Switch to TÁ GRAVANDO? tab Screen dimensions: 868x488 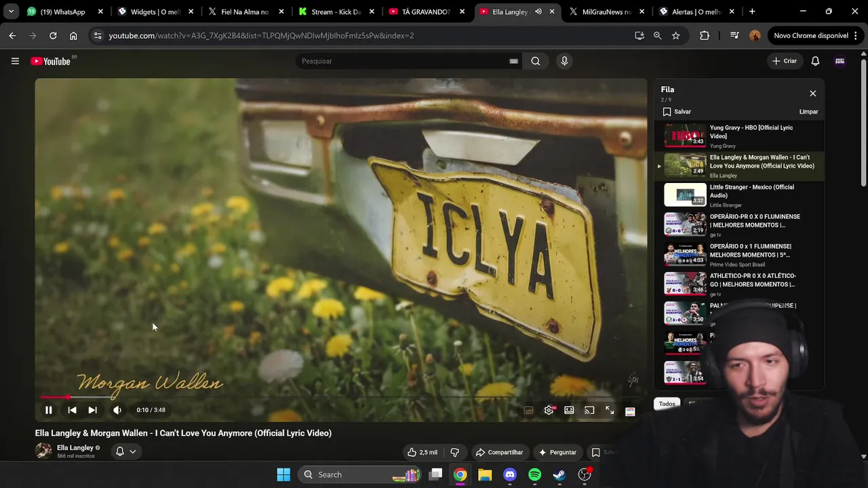click(x=426, y=12)
